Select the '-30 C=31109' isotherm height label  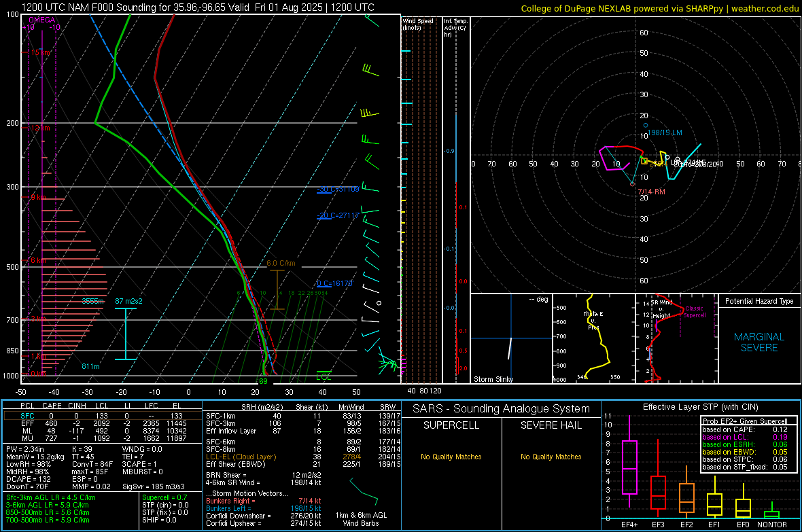pyautogui.click(x=338, y=190)
